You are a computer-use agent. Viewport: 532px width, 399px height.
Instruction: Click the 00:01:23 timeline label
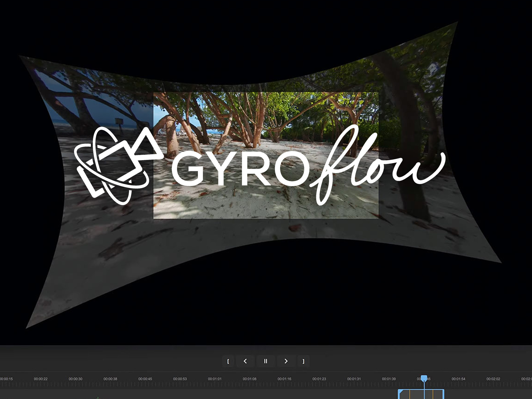click(x=319, y=379)
